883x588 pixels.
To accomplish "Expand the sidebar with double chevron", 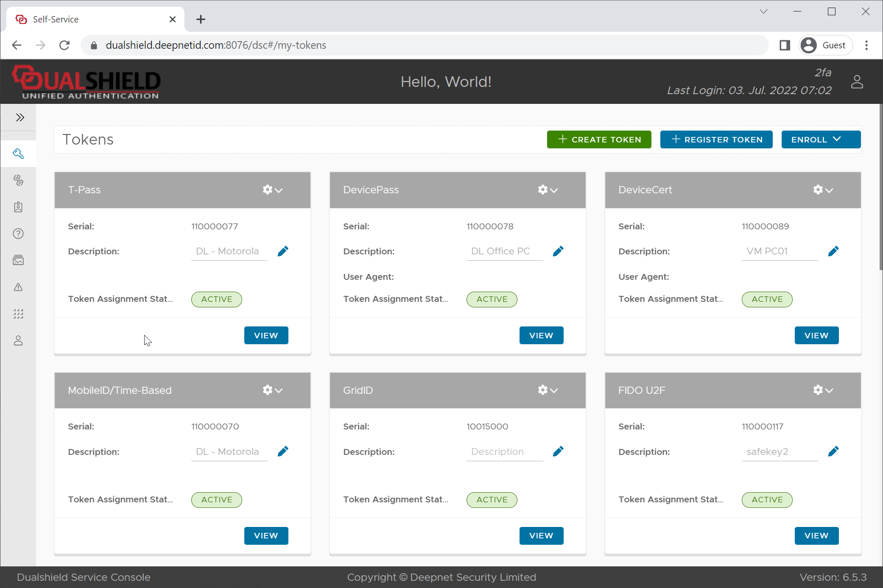I will click(x=20, y=117).
